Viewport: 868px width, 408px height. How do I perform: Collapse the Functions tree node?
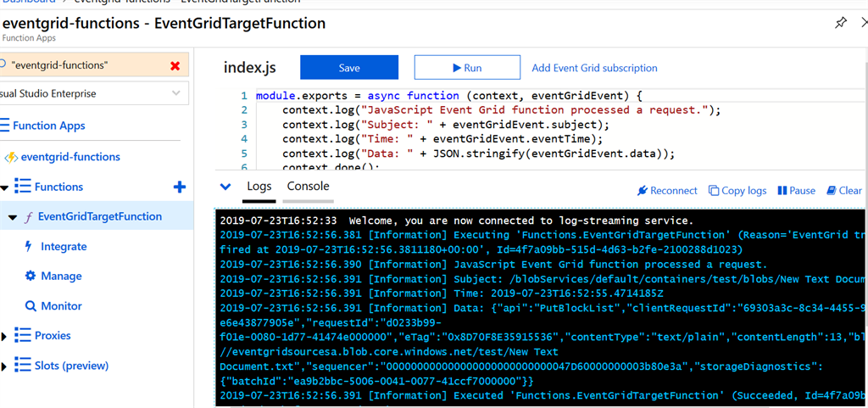[x=5, y=187]
